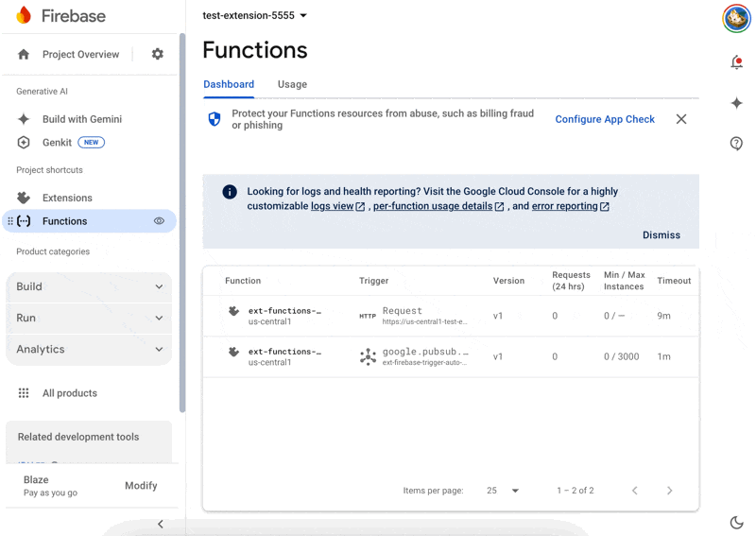Click the Function column header
Screen dimensions: 756x536
point(243,281)
